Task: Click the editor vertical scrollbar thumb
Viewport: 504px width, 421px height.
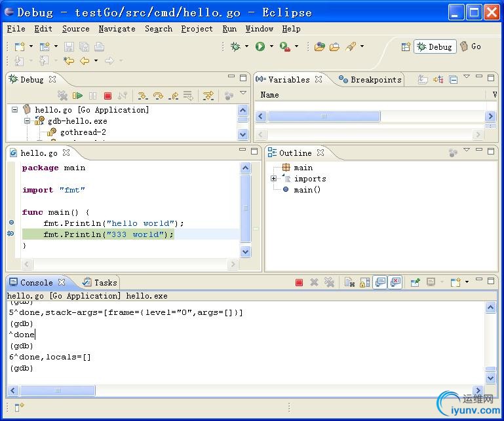Action: click(x=246, y=208)
